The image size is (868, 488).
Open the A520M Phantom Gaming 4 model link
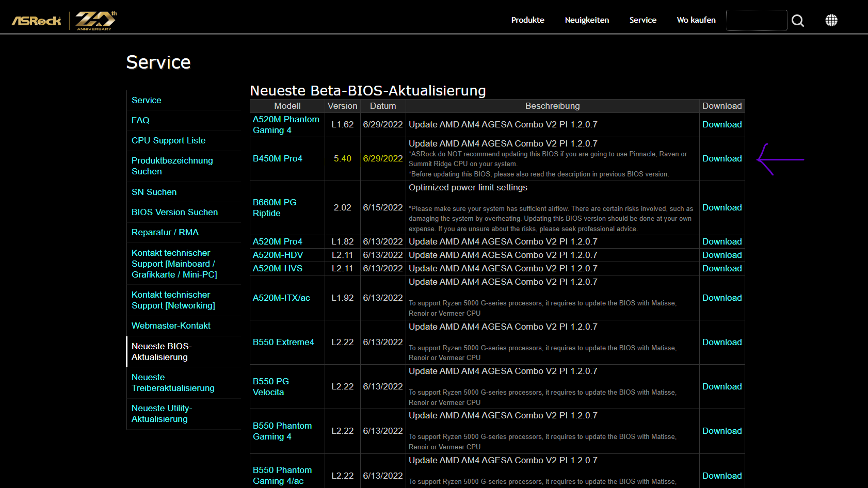tap(286, 125)
